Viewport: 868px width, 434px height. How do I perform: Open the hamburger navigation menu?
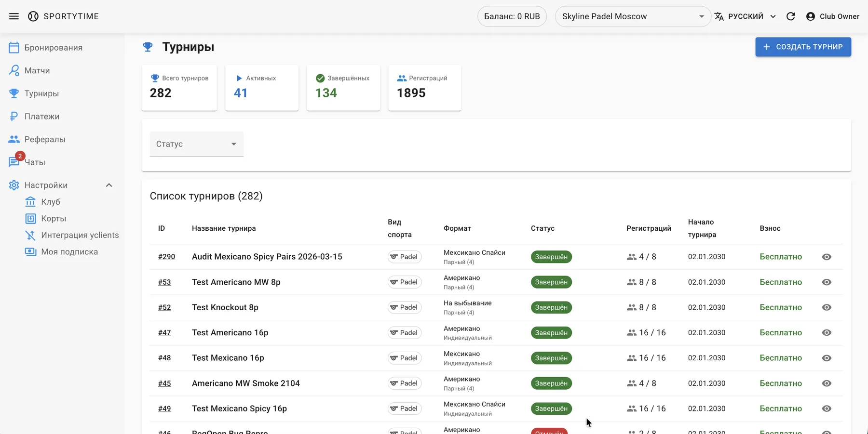(14, 16)
